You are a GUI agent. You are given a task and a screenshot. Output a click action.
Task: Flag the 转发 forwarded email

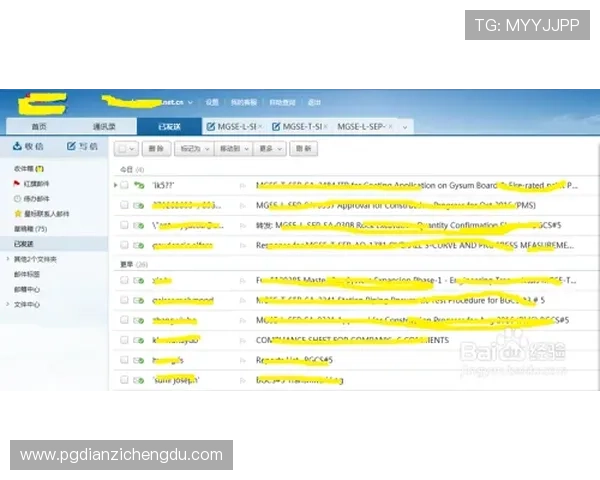[x=243, y=226]
